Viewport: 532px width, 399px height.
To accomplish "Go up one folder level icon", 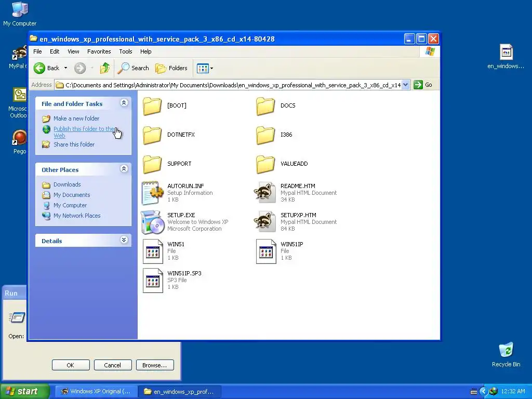I will click(x=105, y=68).
